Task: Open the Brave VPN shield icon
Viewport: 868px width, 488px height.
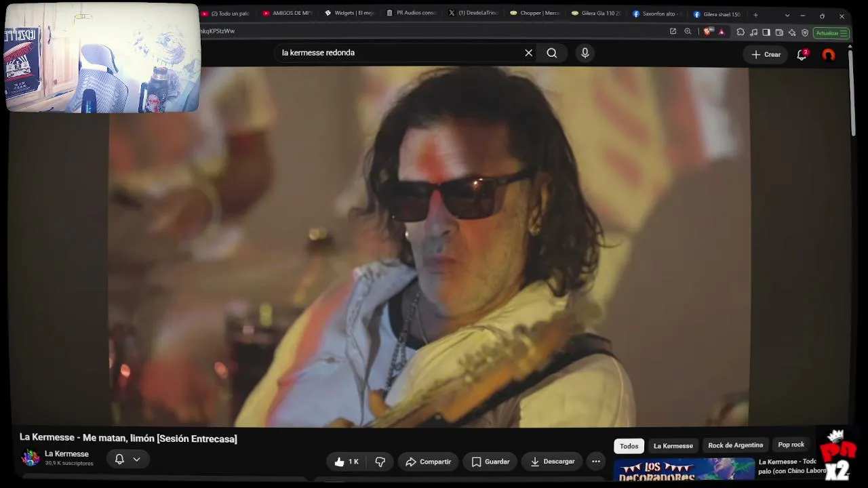Action: click(x=805, y=32)
